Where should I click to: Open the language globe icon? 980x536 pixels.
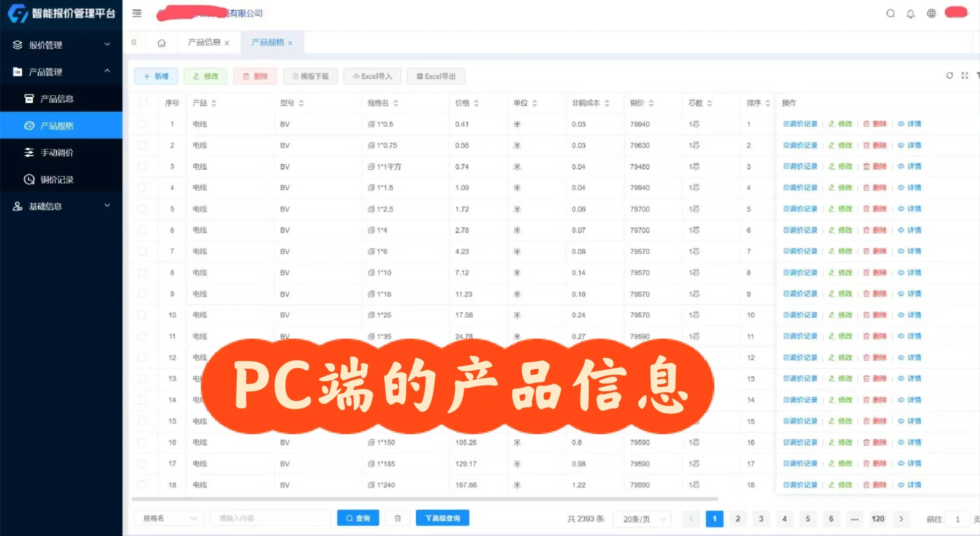[931, 14]
